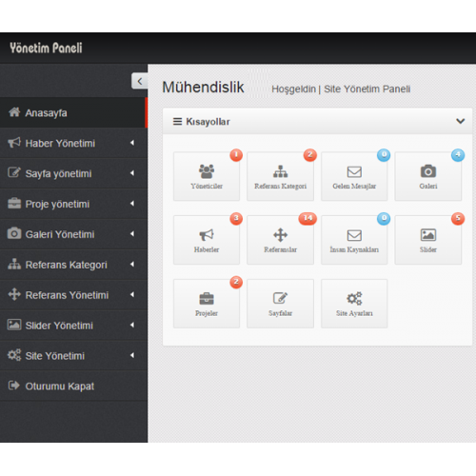Expand the Proje yönetimi submenu arrow

(x=132, y=204)
